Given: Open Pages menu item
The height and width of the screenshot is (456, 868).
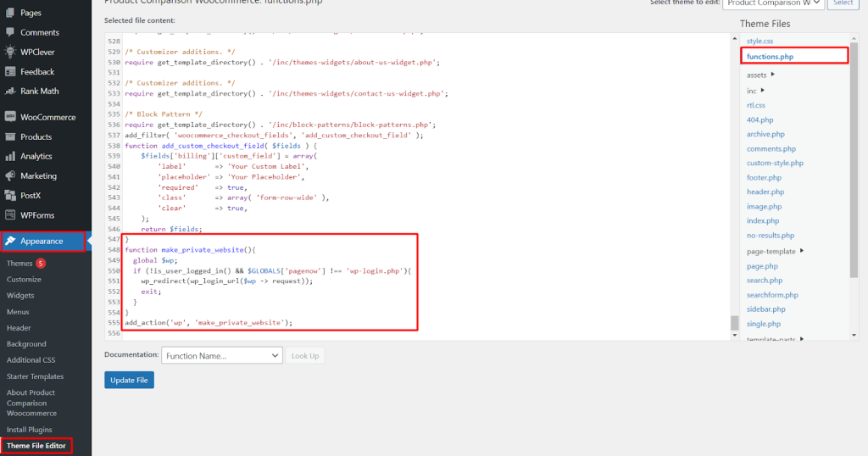Looking at the screenshot, I should coord(31,13).
